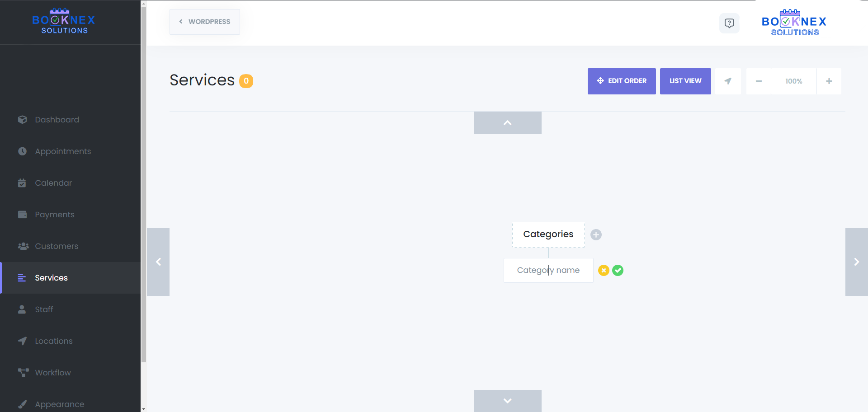This screenshot has height=412, width=868.
Task: Cancel category creation with the yellow X
Action: click(x=604, y=270)
